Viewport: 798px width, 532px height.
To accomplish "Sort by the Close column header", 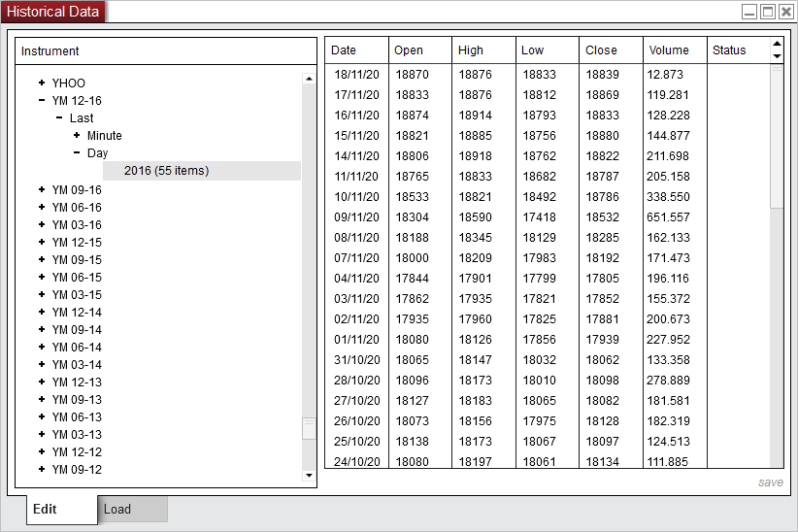I will click(x=611, y=50).
